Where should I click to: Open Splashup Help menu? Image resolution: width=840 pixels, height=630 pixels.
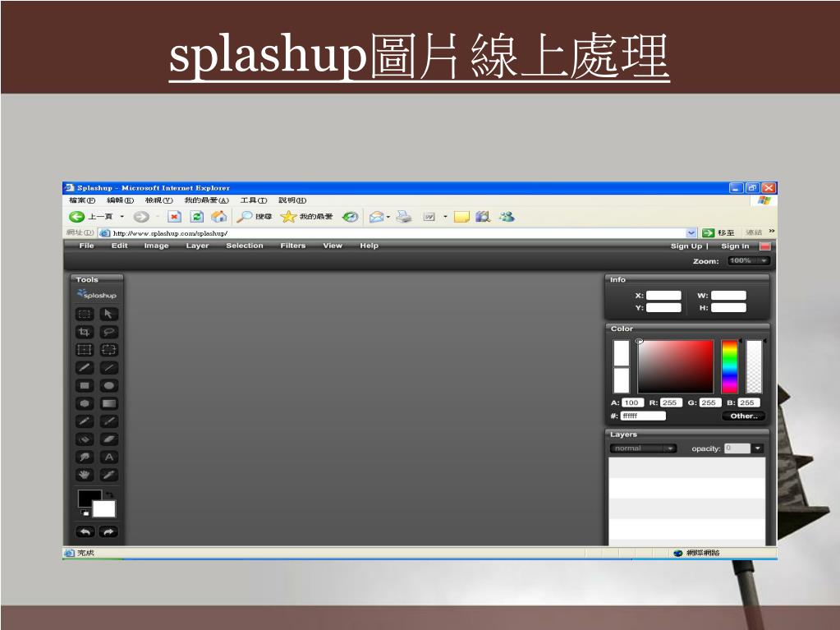(x=370, y=246)
